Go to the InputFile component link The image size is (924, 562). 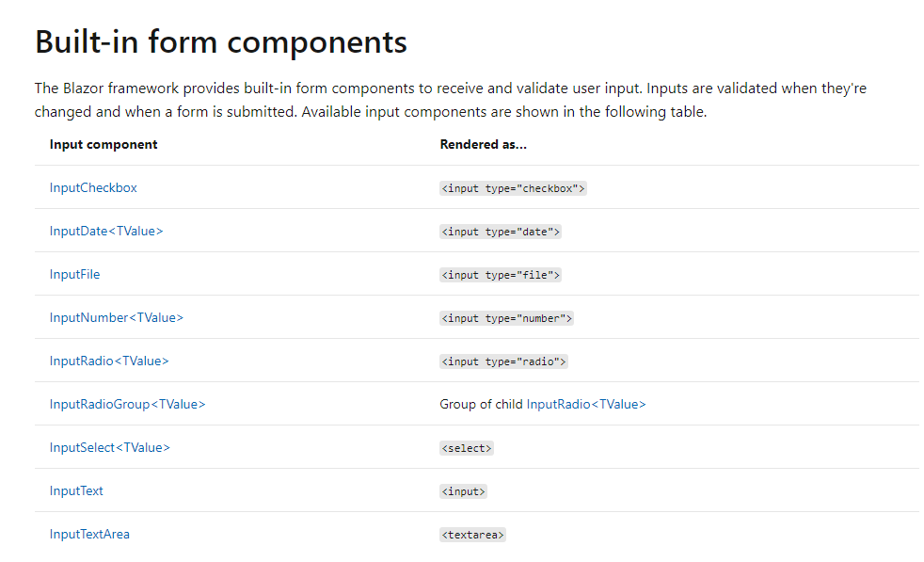point(74,275)
